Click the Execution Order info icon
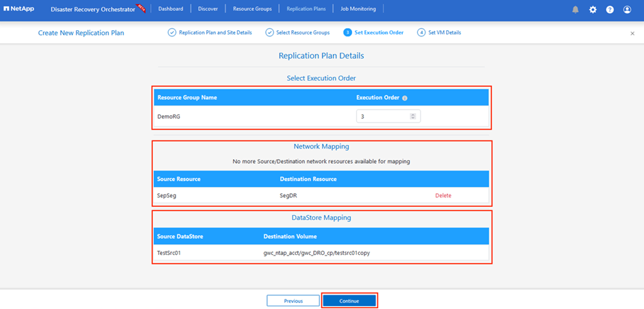The image size is (644, 309). pyautogui.click(x=404, y=98)
